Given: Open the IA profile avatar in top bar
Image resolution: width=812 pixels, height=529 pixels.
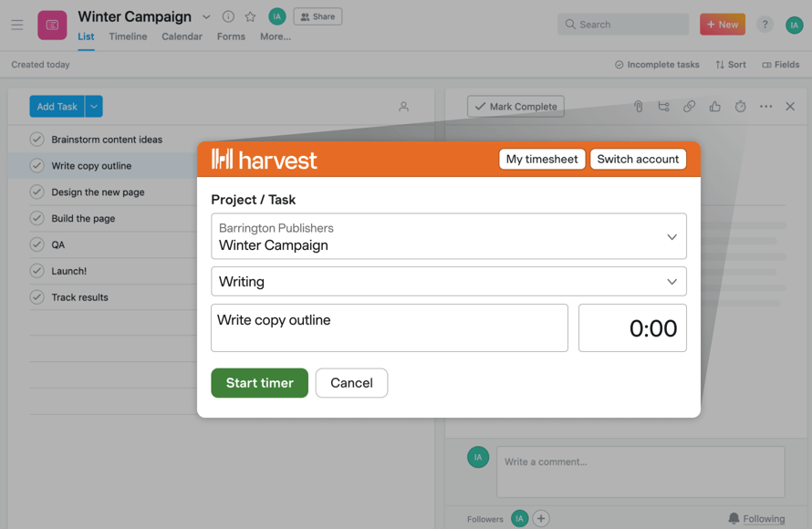Looking at the screenshot, I should [794, 25].
